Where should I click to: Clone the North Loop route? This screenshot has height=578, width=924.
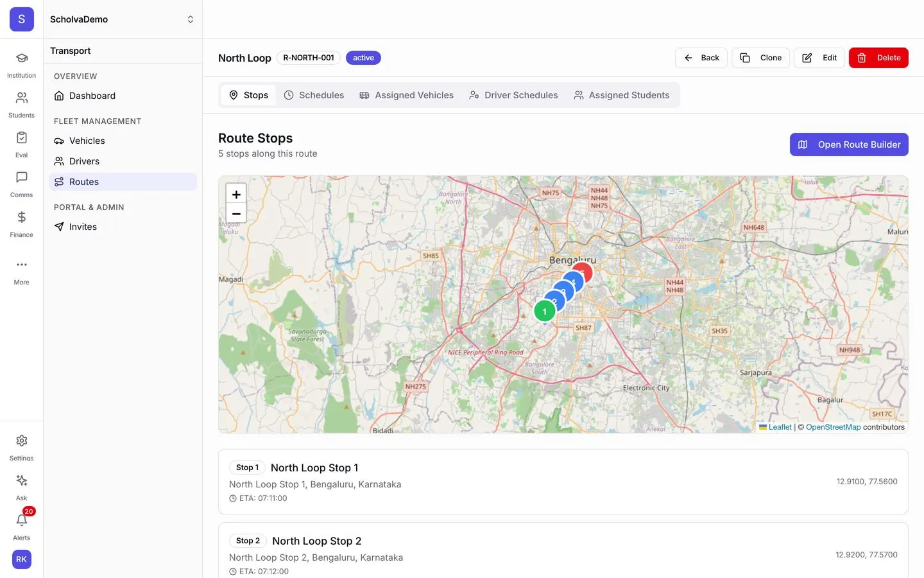coord(760,58)
